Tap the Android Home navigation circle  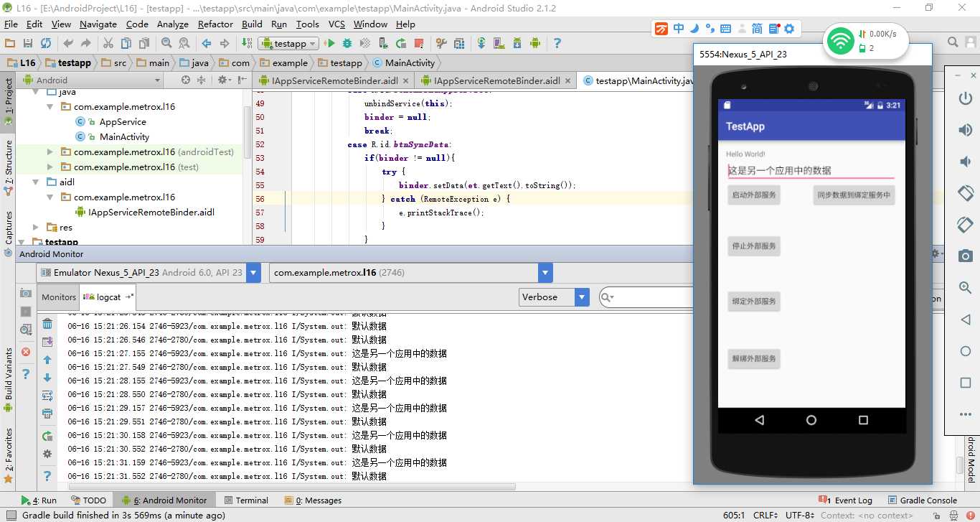[811, 420]
